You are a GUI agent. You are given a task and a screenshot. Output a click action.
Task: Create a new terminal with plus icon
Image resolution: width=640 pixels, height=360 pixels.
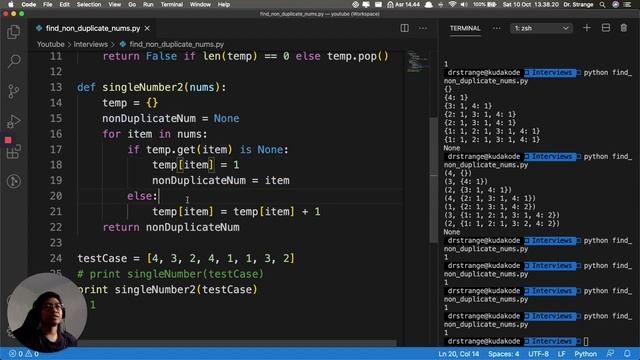(587, 28)
